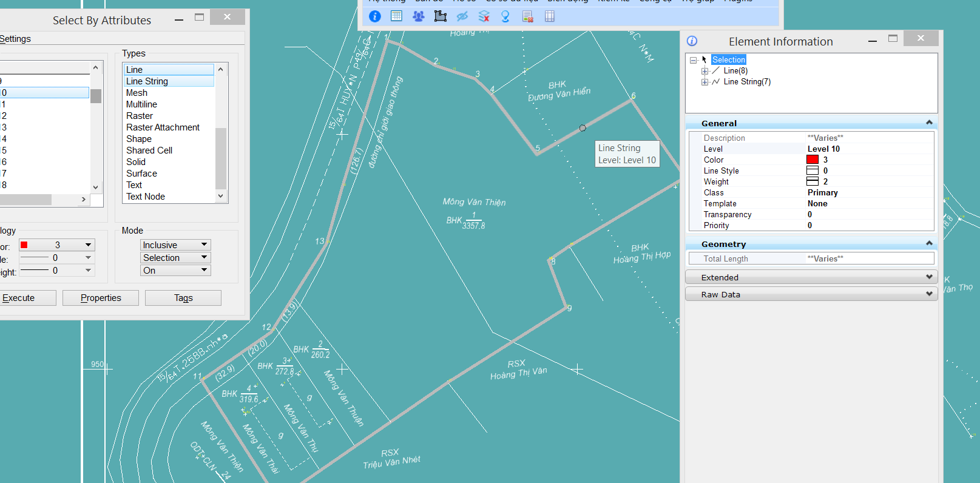The width and height of the screenshot is (980, 483).
Task: Click the blue location pin icon
Action: click(x=505, y=16)
